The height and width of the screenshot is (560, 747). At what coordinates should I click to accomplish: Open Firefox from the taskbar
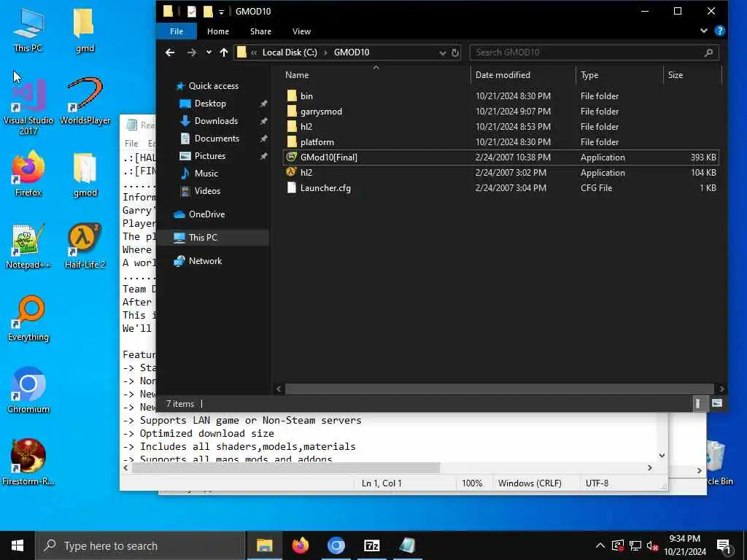(x=300, y=545)
